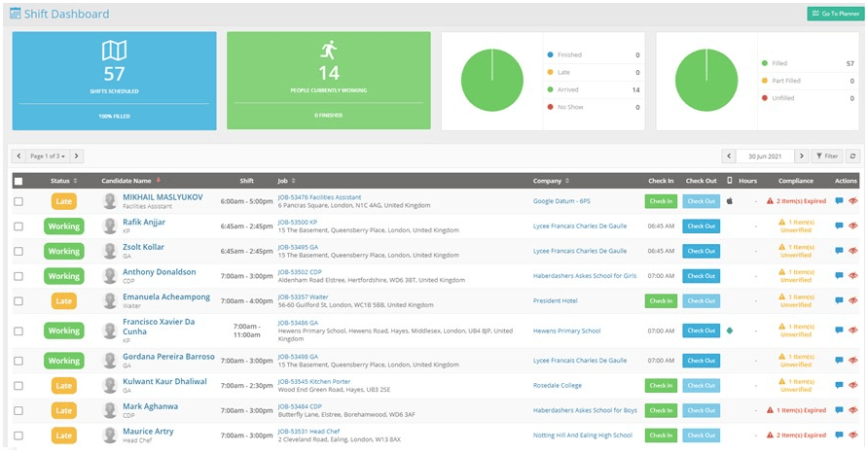
Task: Tick the checkbox for Zsolt Kollar
Action: (x=18, y=251)
